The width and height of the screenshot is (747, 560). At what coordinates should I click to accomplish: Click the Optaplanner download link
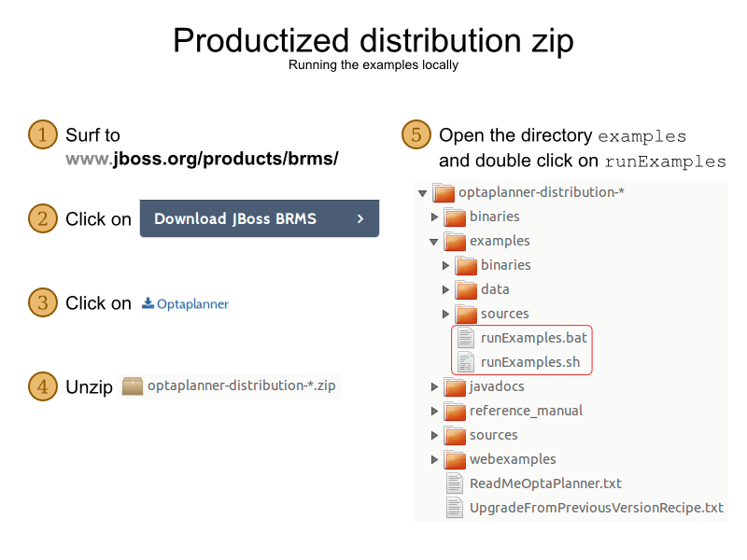pos(185,304)
